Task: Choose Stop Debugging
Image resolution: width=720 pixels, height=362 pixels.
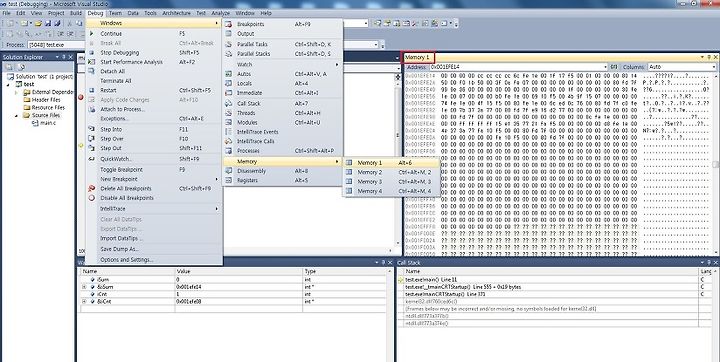Action: point(154,52)
